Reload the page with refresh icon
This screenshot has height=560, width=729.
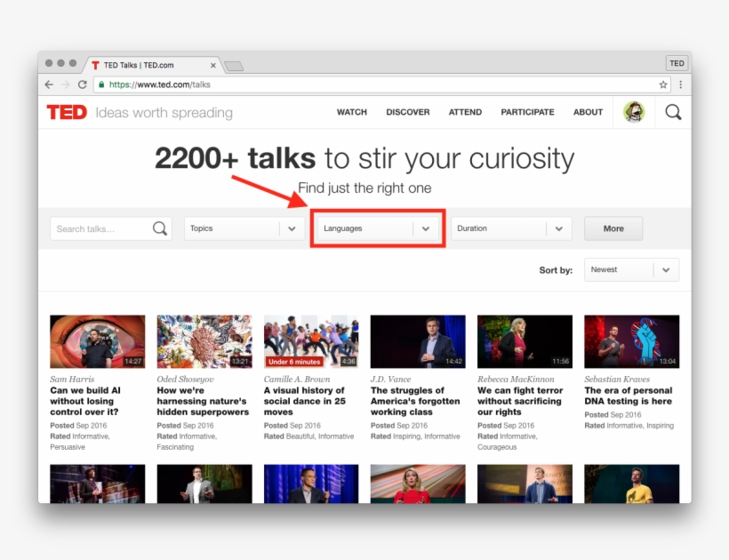tap(83, 84)
